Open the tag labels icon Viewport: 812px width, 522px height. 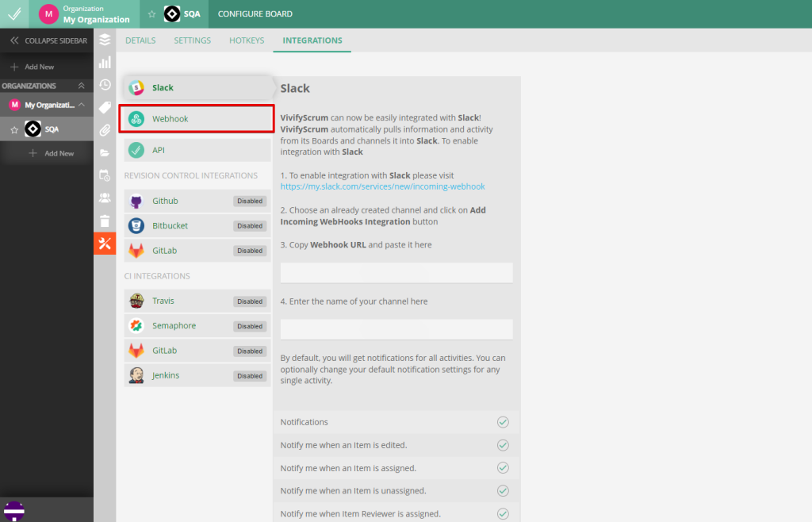(105, 107)
